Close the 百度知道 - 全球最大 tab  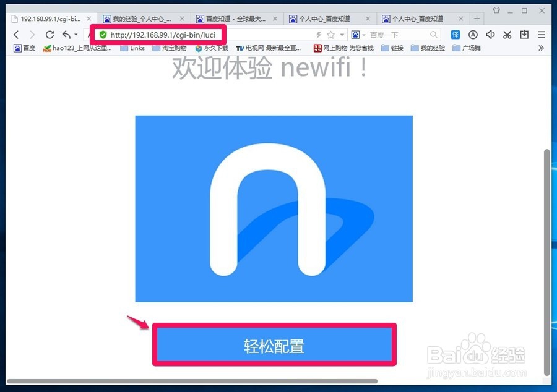[x=275, y=19]
